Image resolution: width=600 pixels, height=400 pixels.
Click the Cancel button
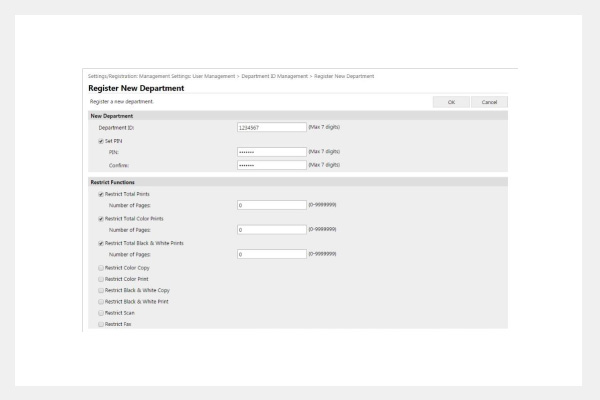pyautogui.click(x=489, y=102)
